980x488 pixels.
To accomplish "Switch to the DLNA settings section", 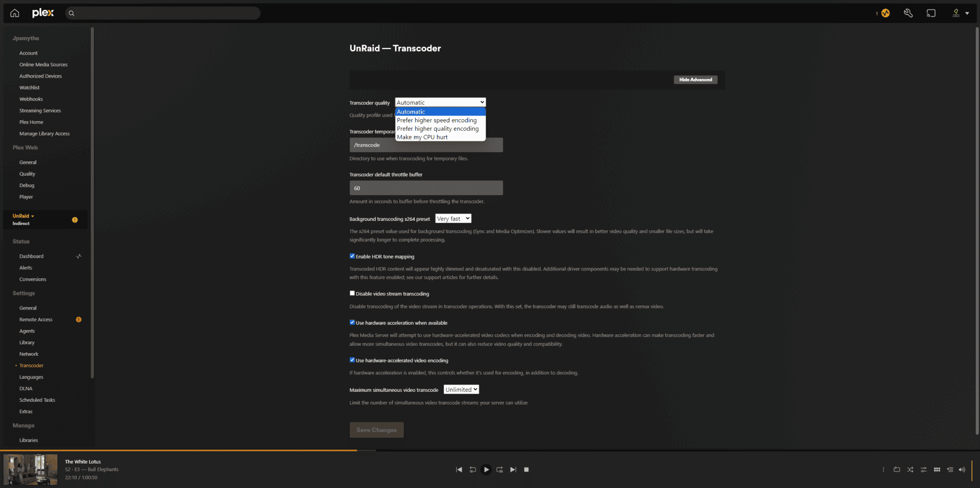I will point(26,388).
